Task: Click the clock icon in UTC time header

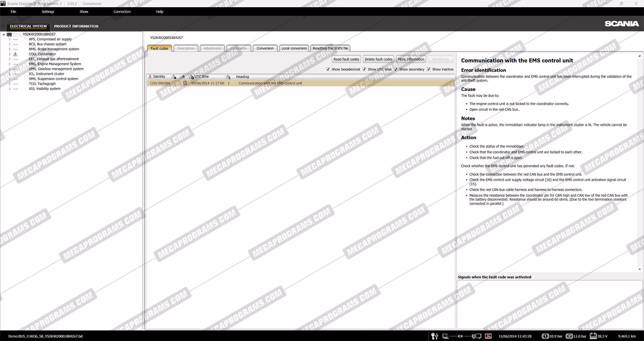Action: [x=191, y=77]
